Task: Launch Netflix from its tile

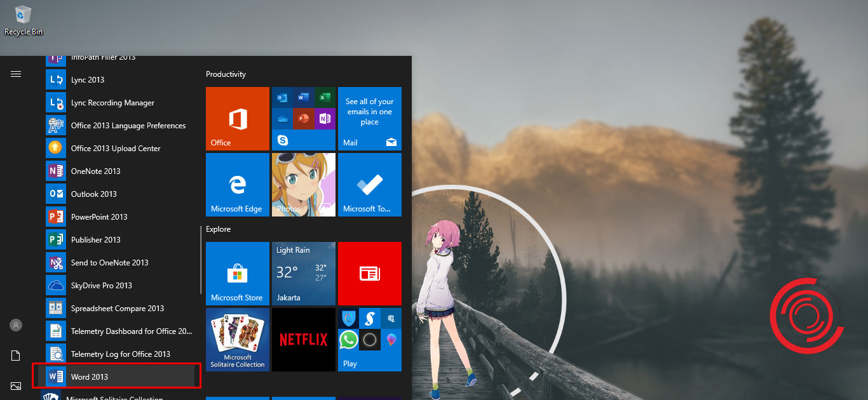Action: click(303, 340)
